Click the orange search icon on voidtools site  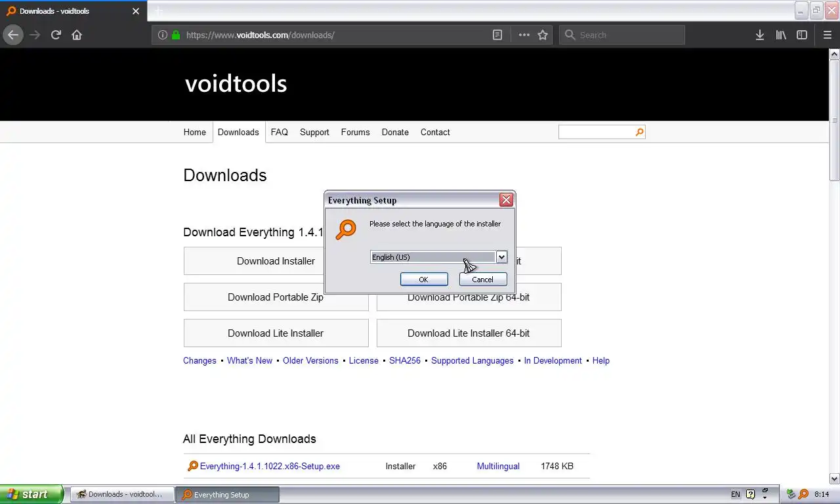point(640,132)
